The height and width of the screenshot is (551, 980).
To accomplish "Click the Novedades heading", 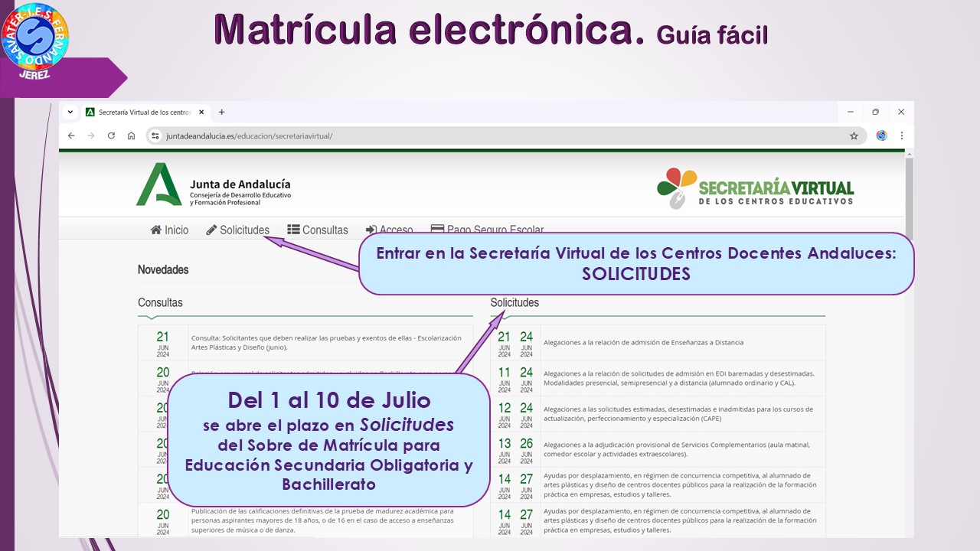I will click(163, 269).
